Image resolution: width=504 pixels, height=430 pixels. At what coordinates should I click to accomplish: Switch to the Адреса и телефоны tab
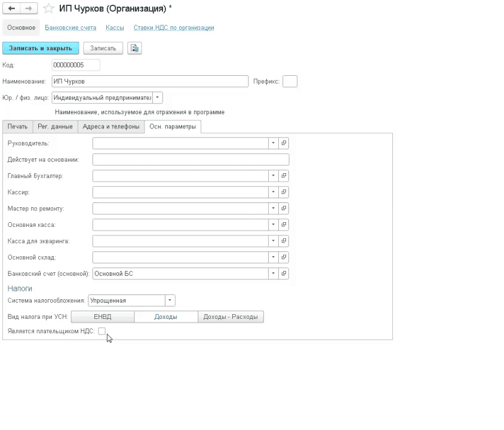111,127
